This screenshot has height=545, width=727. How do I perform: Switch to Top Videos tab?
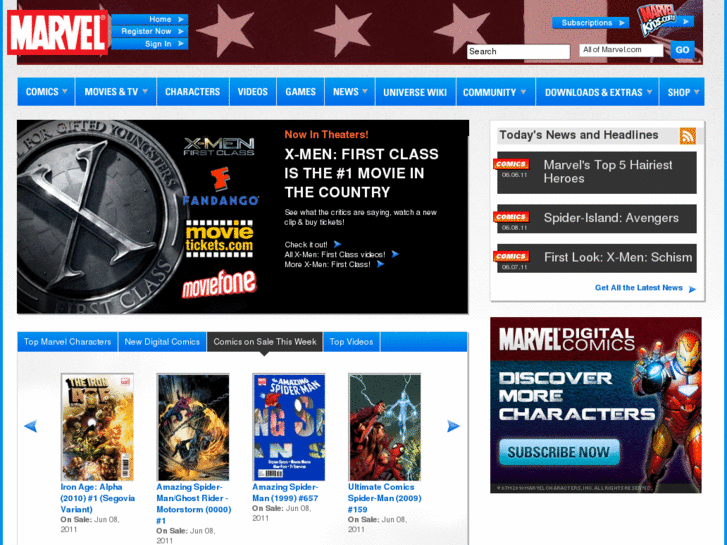coord(351,342)
